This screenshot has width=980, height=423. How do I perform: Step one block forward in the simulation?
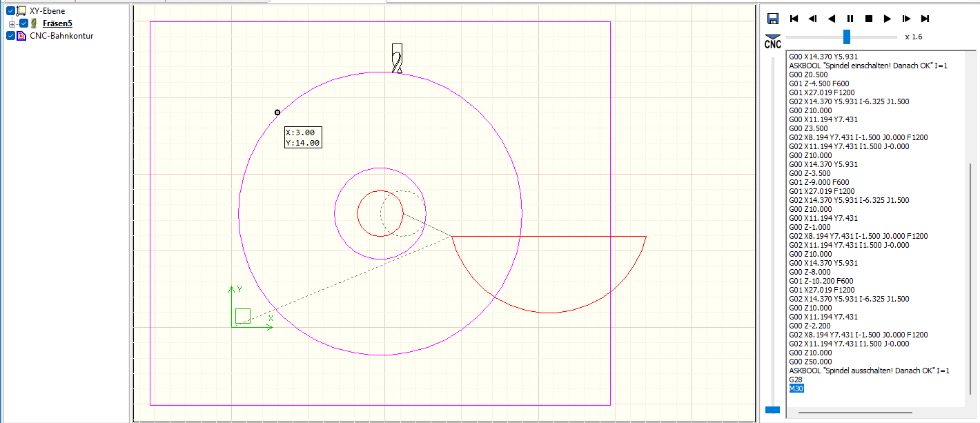click(906, 19)
